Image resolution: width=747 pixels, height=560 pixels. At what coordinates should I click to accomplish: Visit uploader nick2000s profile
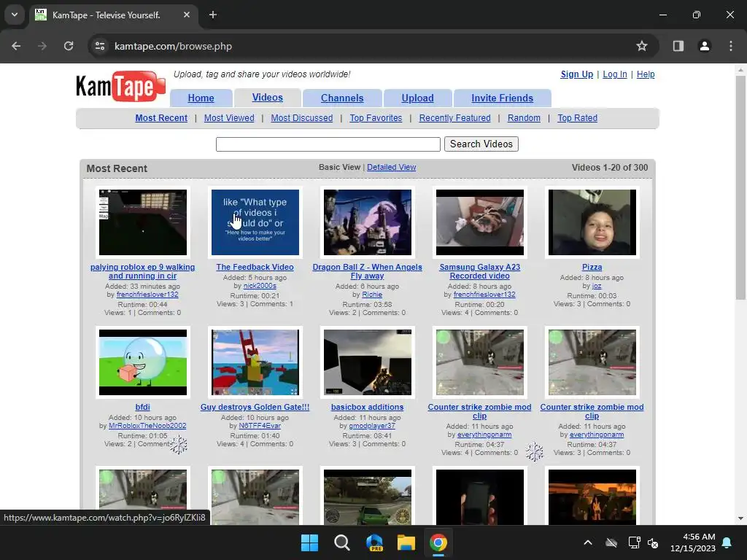(x=260, y=286)
